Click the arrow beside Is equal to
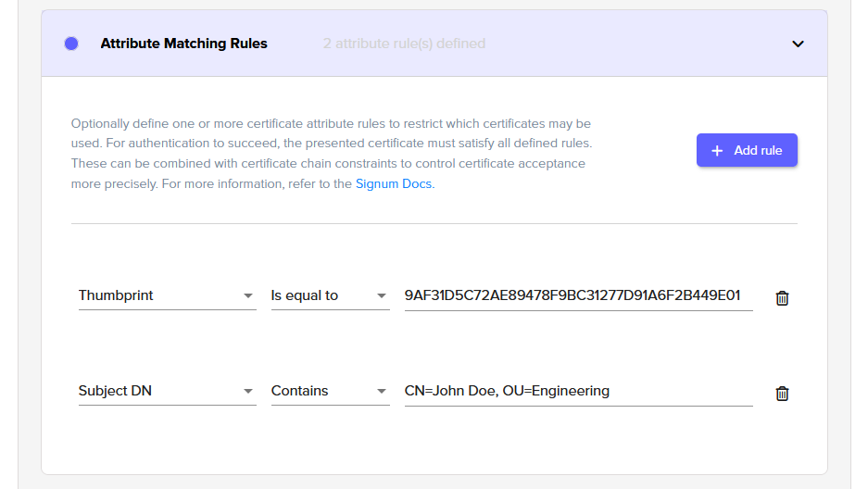 (382, 296)
